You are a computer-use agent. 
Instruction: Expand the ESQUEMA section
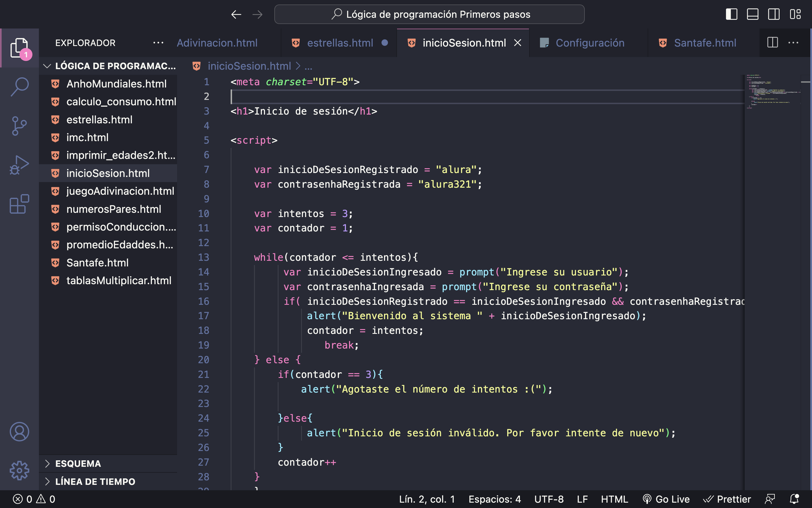108,464
